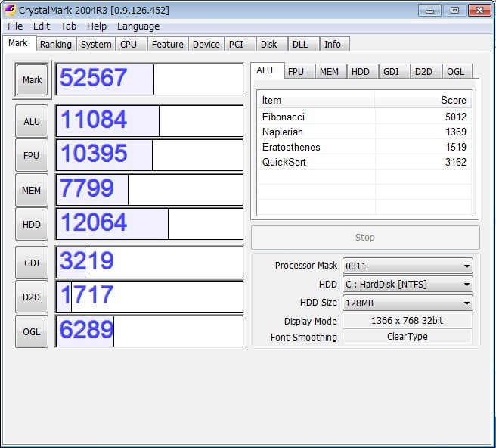This screenshot has width=496, height=448.
Task: Click the ALU score 11084 bar
Action: [x=149, y=121]
